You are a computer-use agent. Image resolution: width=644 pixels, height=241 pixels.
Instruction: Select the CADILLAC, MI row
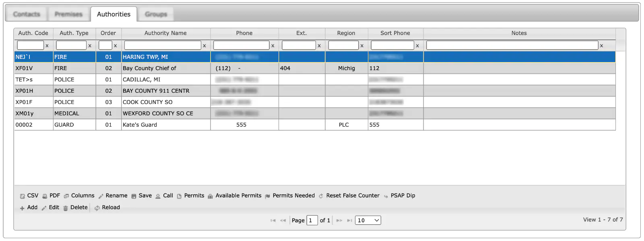click(x=315, y=79)
